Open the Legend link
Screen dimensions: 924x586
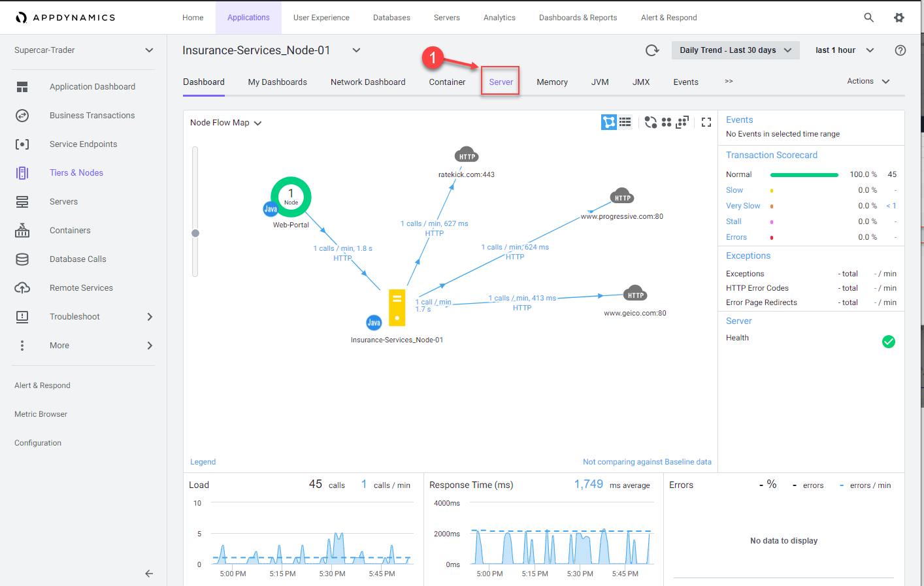[203, 462]
